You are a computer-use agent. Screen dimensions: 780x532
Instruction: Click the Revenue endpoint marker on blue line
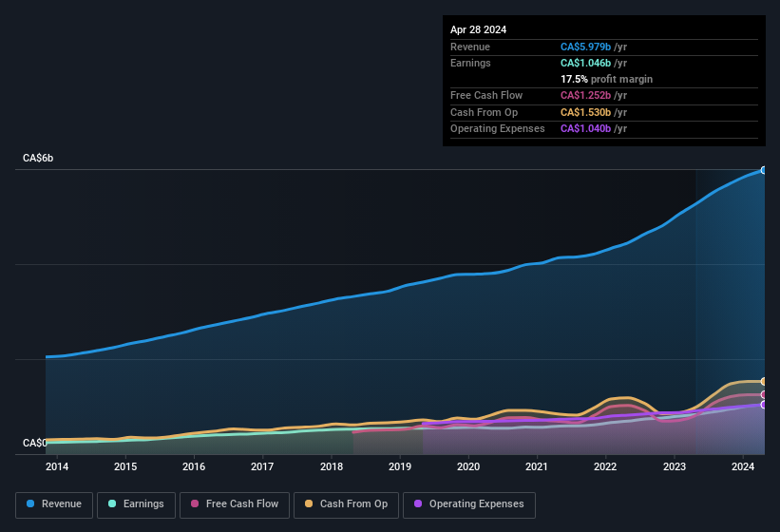tap(764, 170)
